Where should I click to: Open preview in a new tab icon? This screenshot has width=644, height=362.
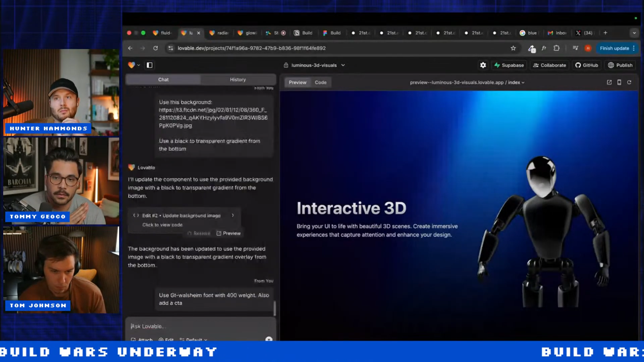pyautogui.click(x=609, y=82)
